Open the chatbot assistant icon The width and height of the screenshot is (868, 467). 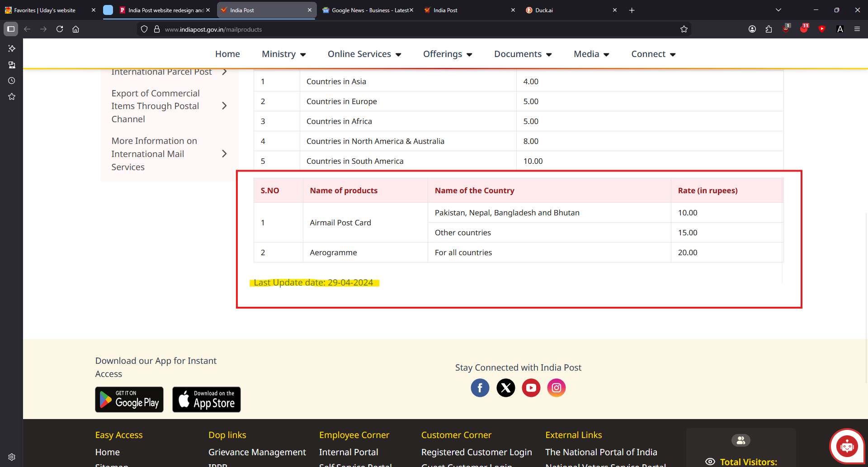click(x=846, y=446)
